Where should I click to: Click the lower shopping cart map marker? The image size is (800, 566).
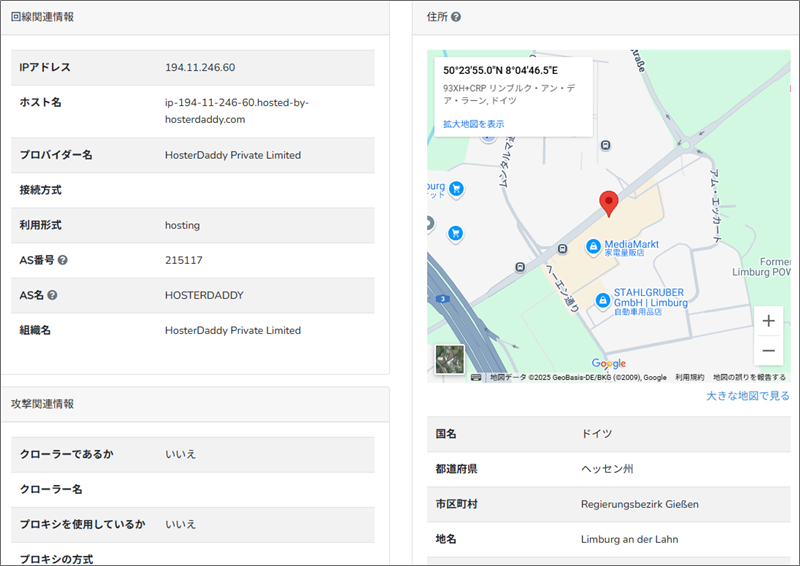coord(455,234)
